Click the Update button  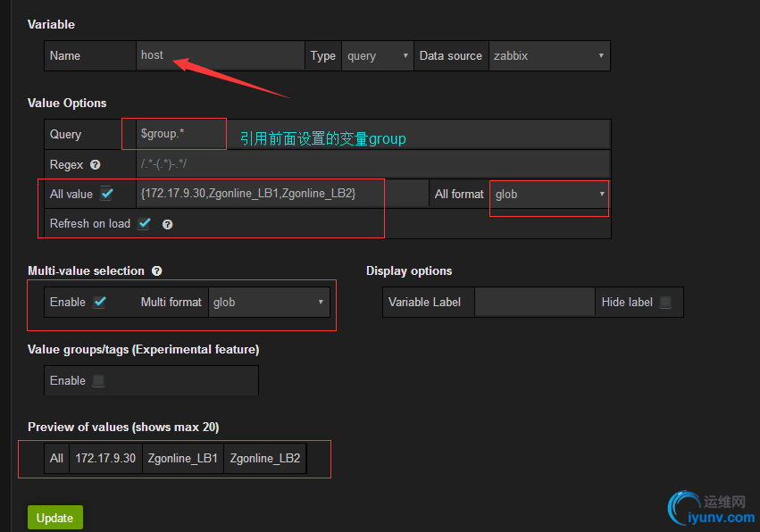point(55,518)
